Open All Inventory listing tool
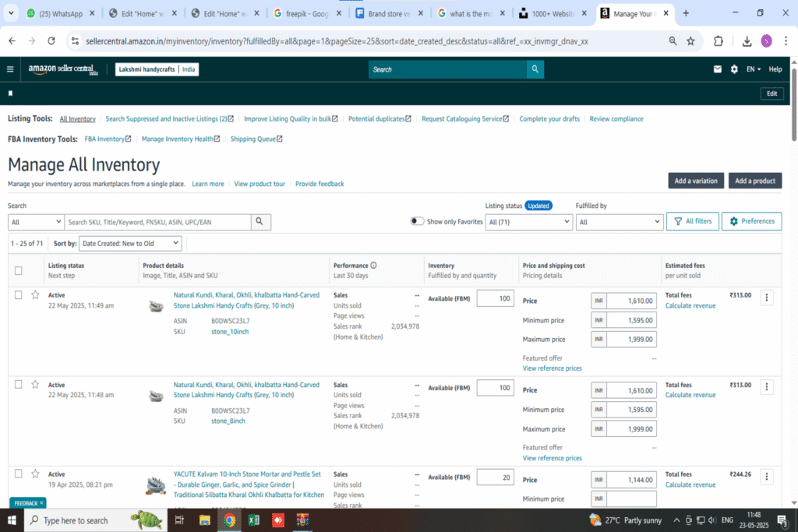This screenshot has width=798, height=532. click(77, 119)
